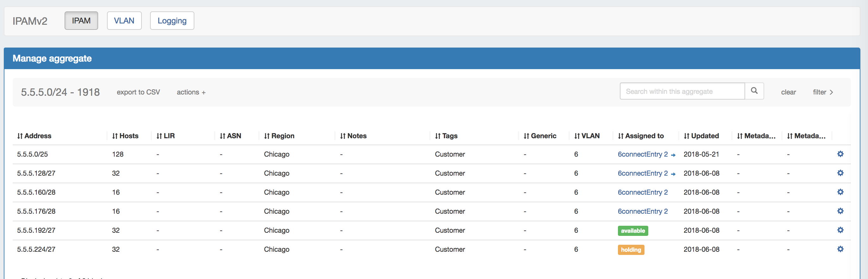Viewport: 868px width, 279px height.
Task: Open gear menu for 5.5.5.160/28 row
Action: (x=840, y=192)
